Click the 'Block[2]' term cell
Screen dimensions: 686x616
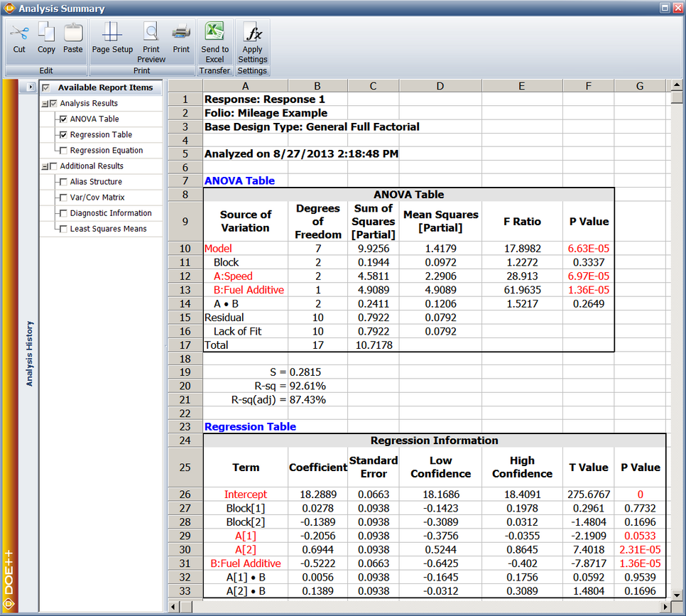click(x=246, y=522)
